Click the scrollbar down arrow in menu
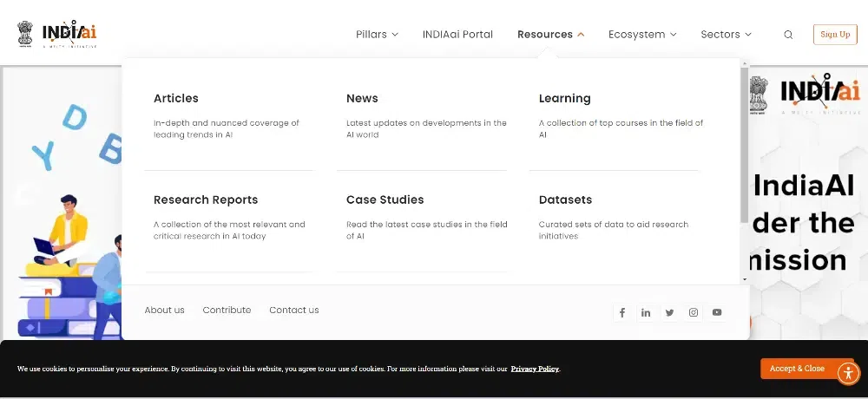This screenshot has height=399, width=868. [x=745, y=280]
